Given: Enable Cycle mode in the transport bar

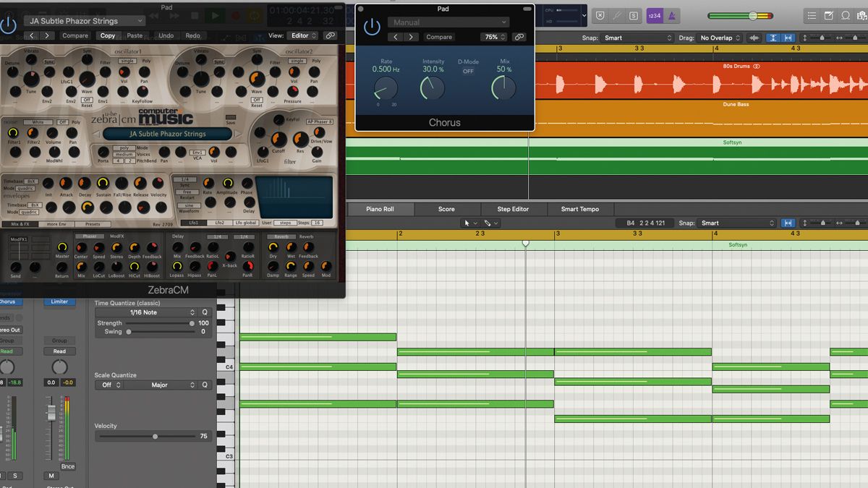Looking at the screenshot, I should 255,15.
